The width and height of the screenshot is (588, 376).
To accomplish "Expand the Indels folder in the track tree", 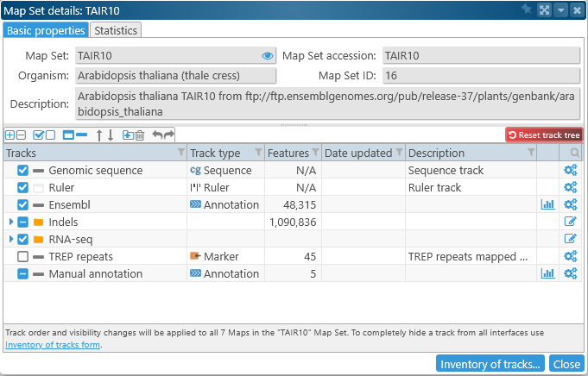I will click(10, 222).
